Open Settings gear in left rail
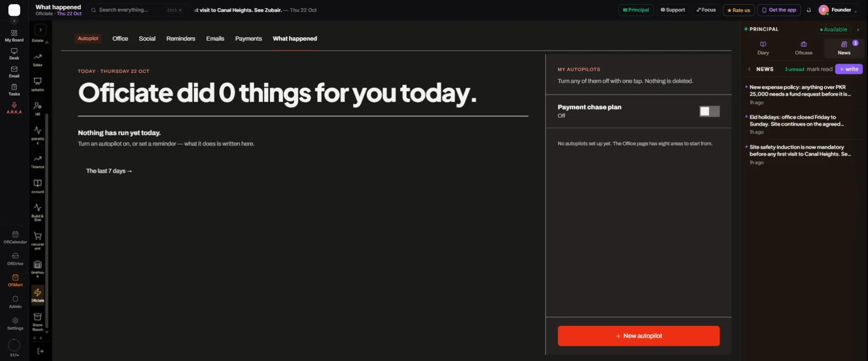 click(15, 324)
